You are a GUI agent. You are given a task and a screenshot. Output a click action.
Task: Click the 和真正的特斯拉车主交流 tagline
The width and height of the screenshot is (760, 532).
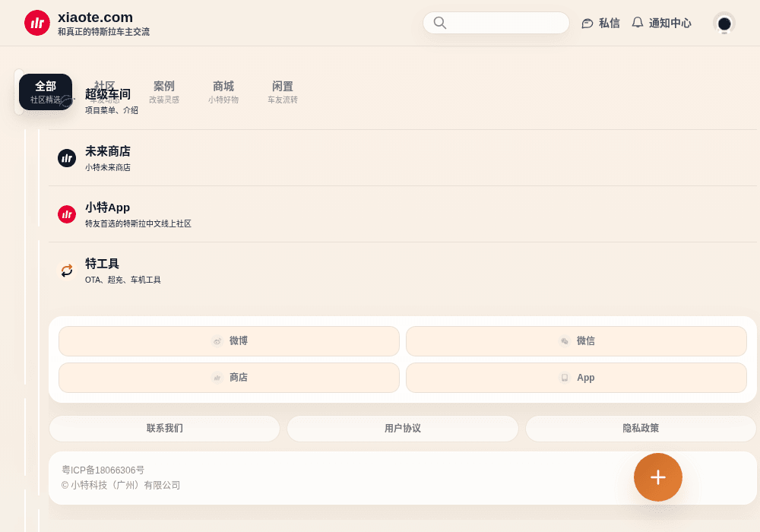click(103, 32)
